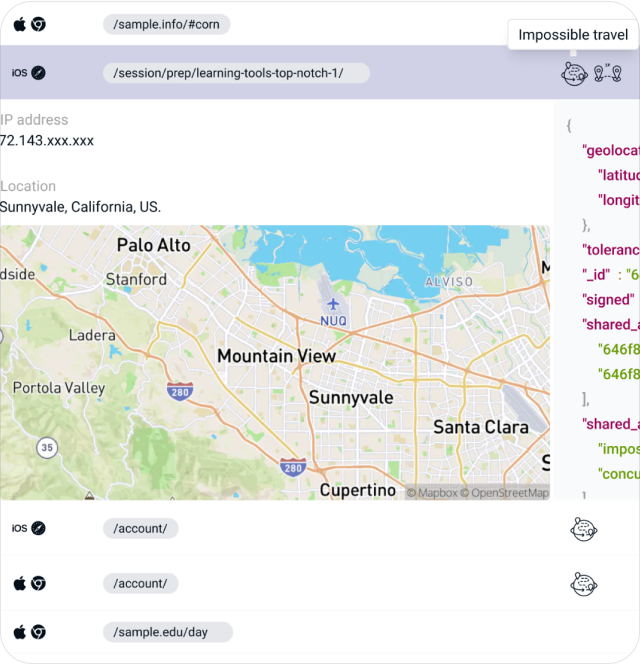Click the "geolocation" key in JSON panel
Viewport: 640px width, 664px height.
coord(610,150)
